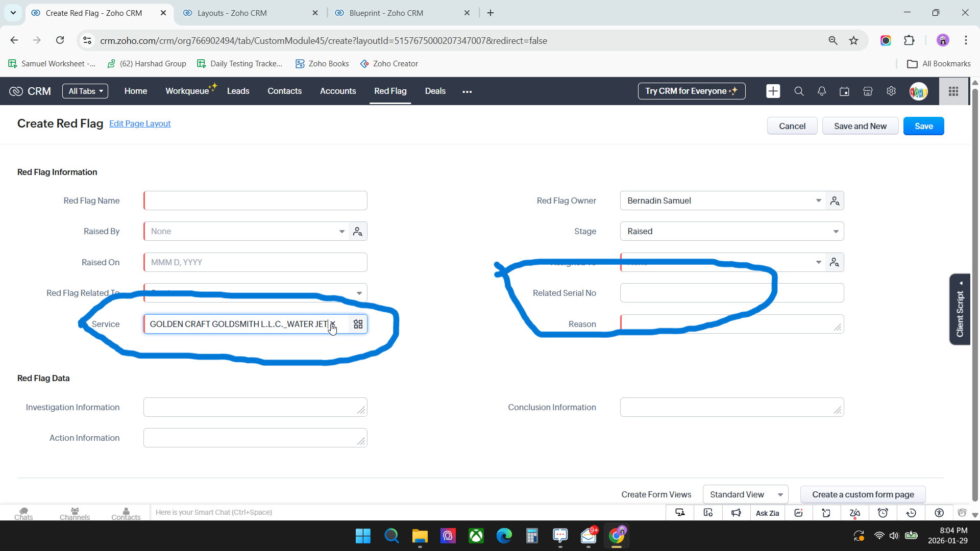Click the Service lookup icon
The width and height of the screenshot is (980, 551).
click(x=358, y=324)
